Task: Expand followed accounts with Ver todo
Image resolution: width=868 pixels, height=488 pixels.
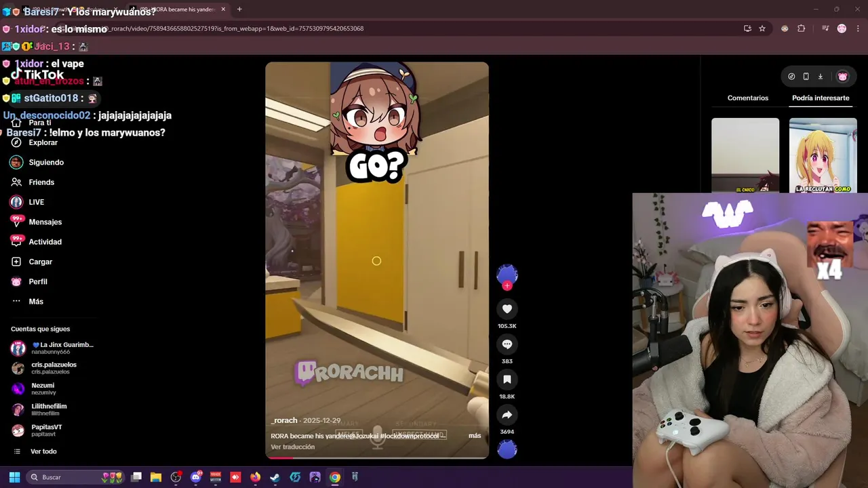Action: point(43,451)
